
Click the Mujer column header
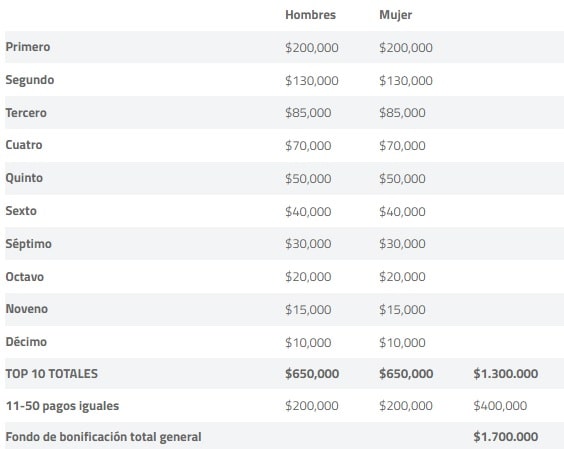click(396, 15)
